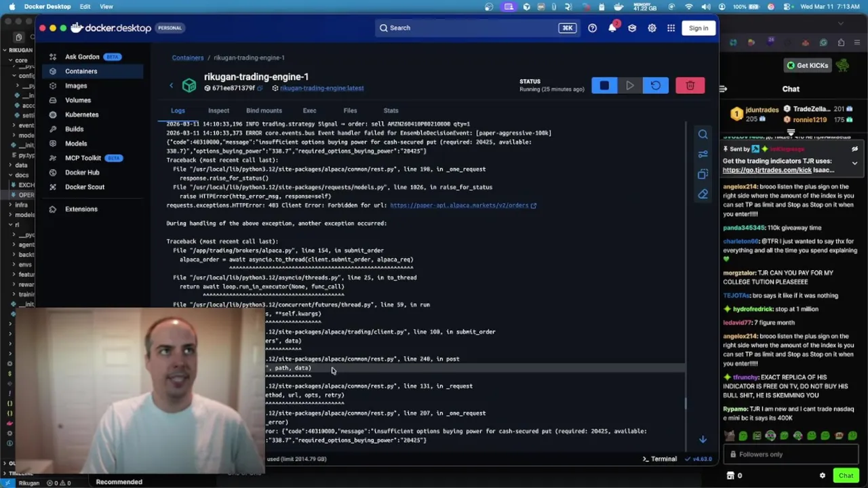Switch to the Logs tab
Viewport: 868px width, 488px height.
[x=178, y=110]
